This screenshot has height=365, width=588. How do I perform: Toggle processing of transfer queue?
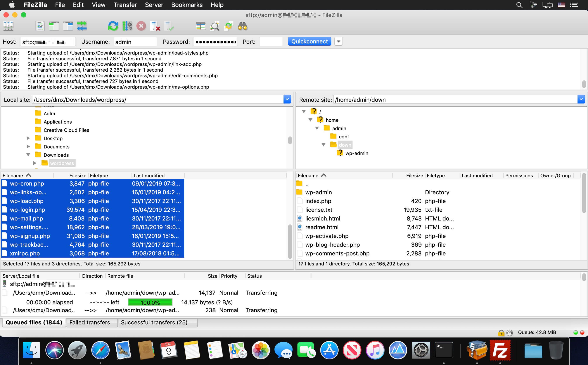[x=127, y=26]
